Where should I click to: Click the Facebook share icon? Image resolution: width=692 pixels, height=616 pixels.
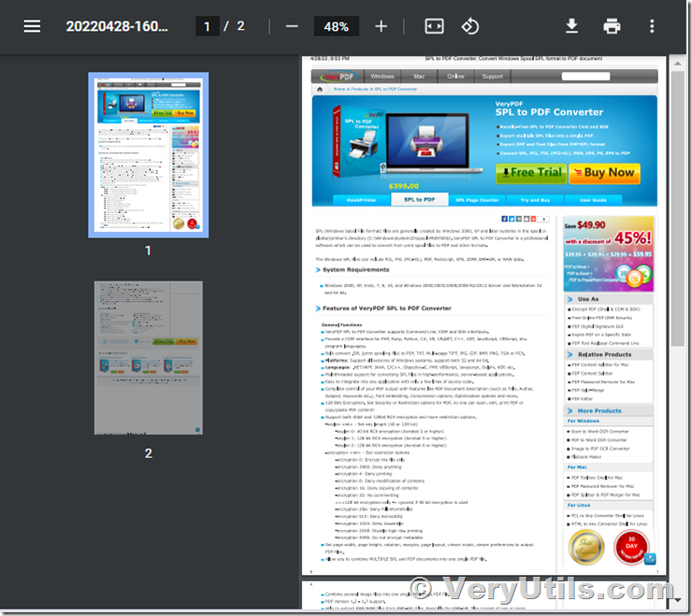(x=504, y=219)
